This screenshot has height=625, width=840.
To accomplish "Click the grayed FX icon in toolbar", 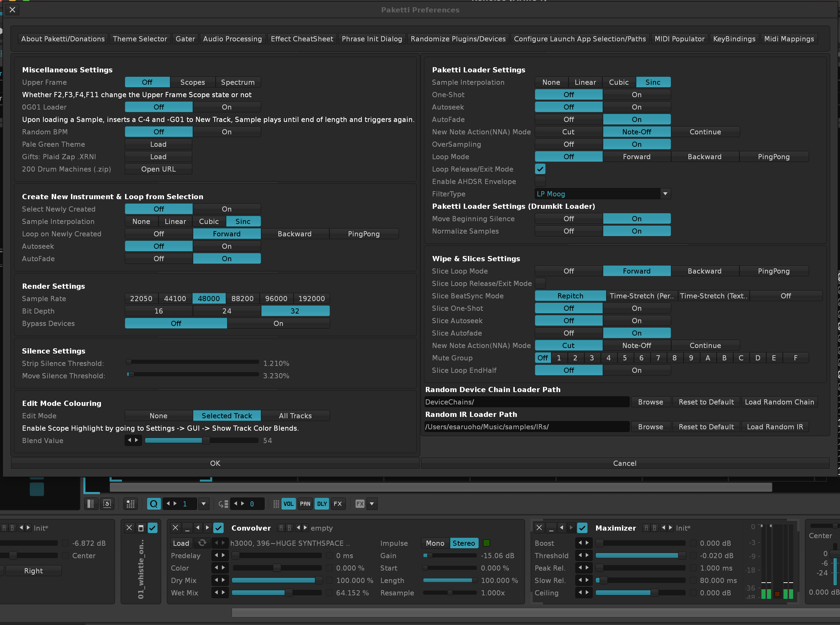I will point(359,504).
